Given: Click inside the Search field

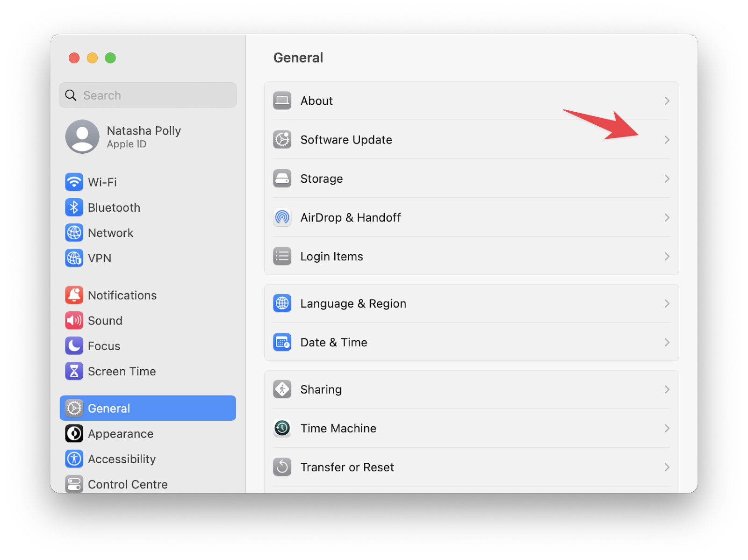Looking at the screenshot, I should click(x=148, y=95).
